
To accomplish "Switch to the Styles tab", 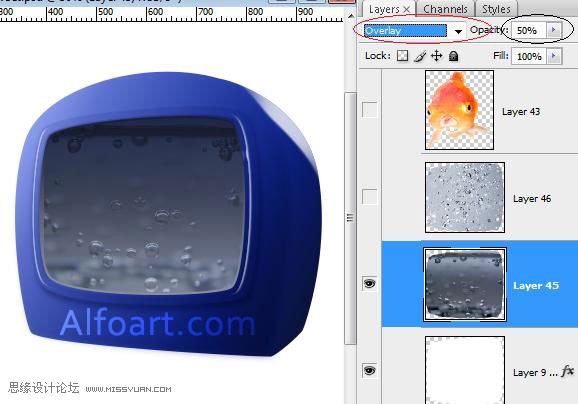I will click(x=496, y=8).
